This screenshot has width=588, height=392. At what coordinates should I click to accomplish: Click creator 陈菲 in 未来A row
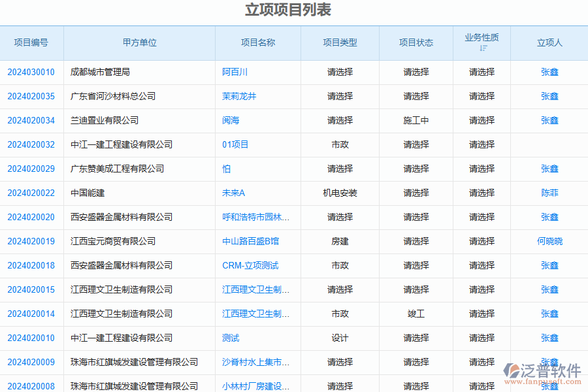pyautogui.click(x=549, y=193)
